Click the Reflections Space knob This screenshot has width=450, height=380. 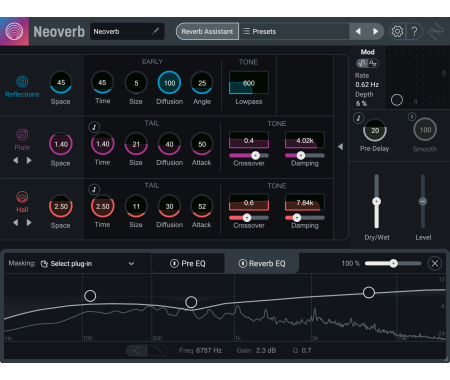click(x=61, y=82)
